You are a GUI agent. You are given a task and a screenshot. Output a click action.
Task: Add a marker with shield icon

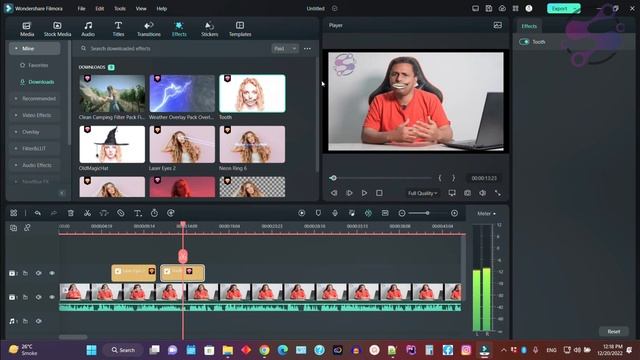[318, 213]
